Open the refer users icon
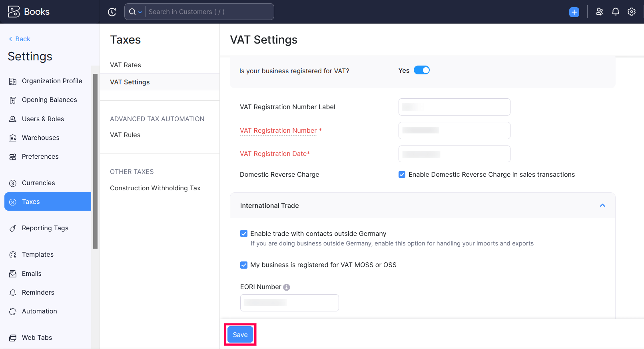Screen dimensions: 644x349 pyautogui.click(x=599, y=12)
